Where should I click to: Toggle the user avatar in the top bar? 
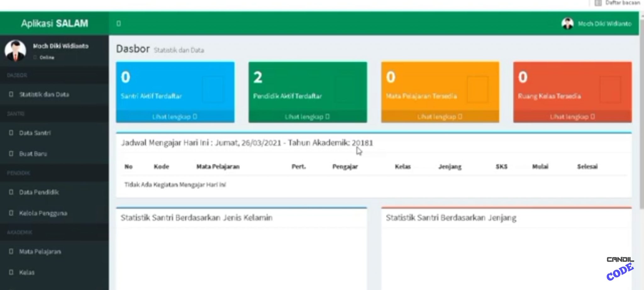[568, 23]
